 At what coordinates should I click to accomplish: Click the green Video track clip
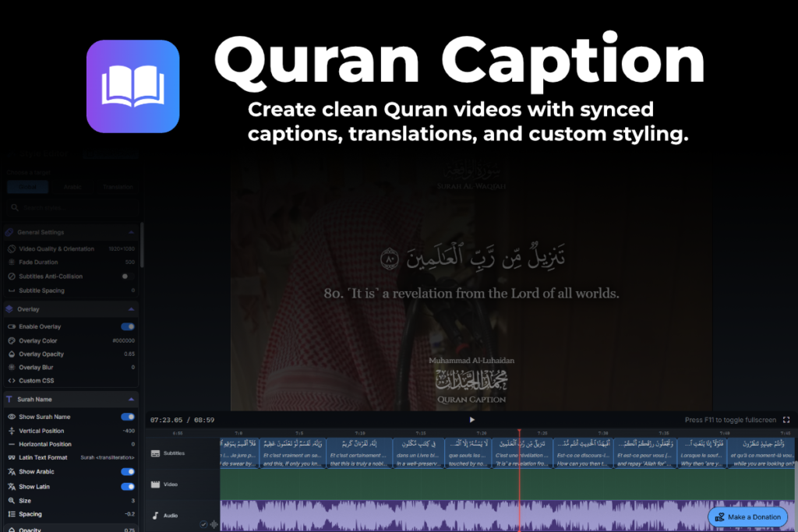[x=507, y=484]
